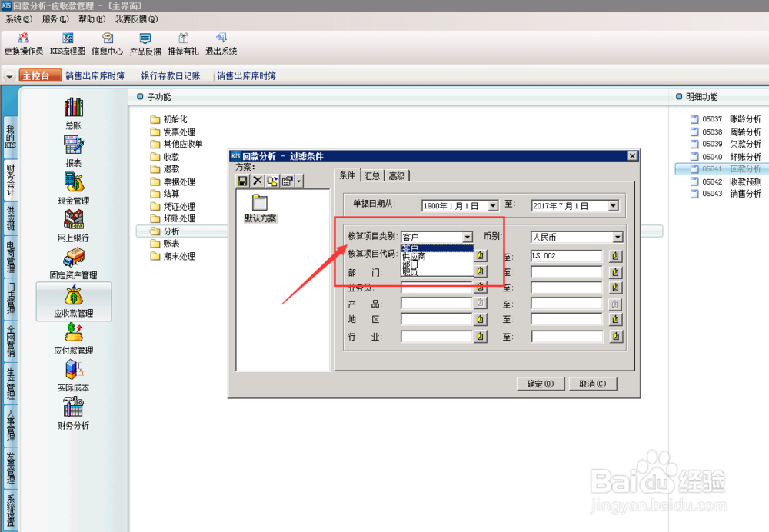Open 核算项目类别 combo box arrow
769x532 pixels.
[468, 238]
